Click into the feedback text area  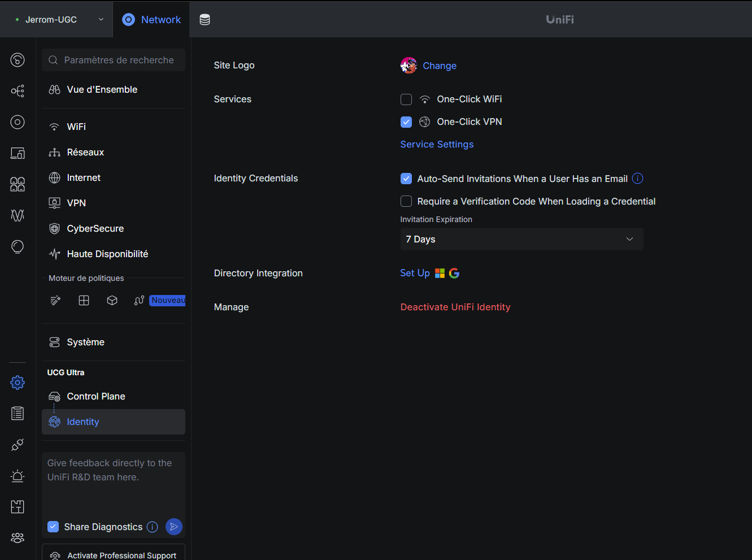pyautogui.click(x=114, y=483)
